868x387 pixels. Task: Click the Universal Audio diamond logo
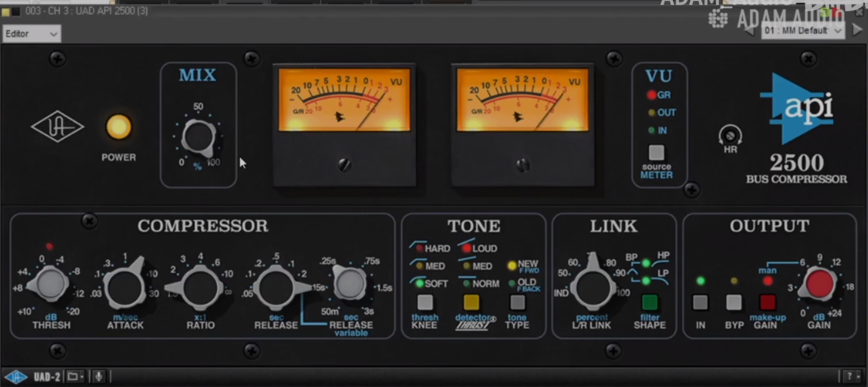coord(57,127)
